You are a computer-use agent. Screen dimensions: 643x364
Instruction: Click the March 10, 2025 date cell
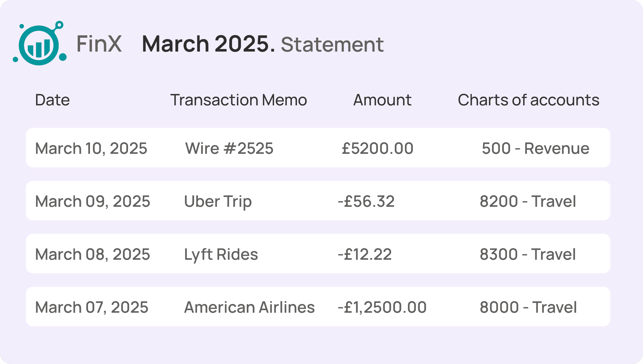coord(91,148)
